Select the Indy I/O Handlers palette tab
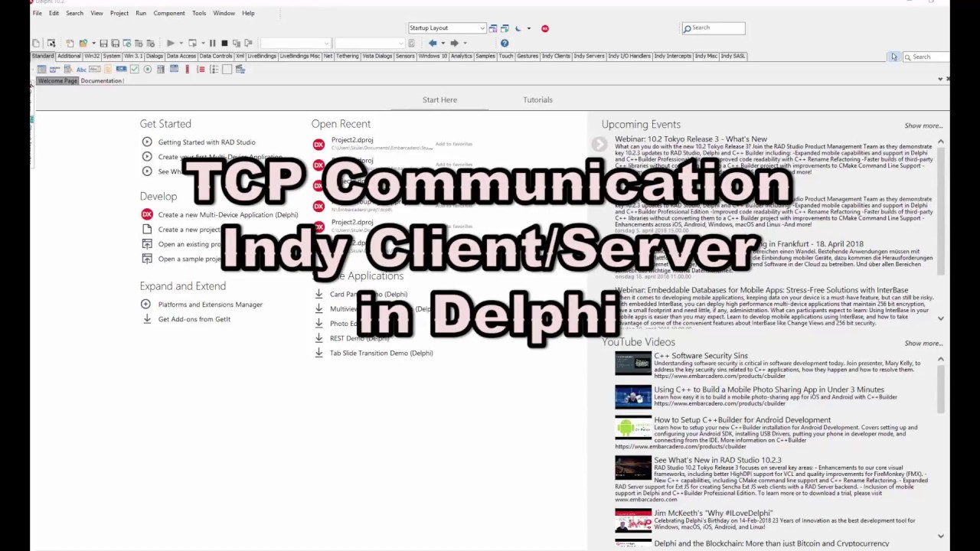The height and width of the screenshot is (551, 980). (629, 56)
